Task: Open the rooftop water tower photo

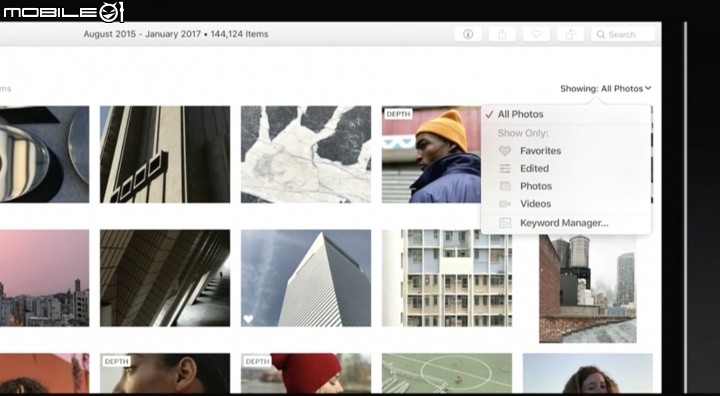Action: tap(588, 289)
